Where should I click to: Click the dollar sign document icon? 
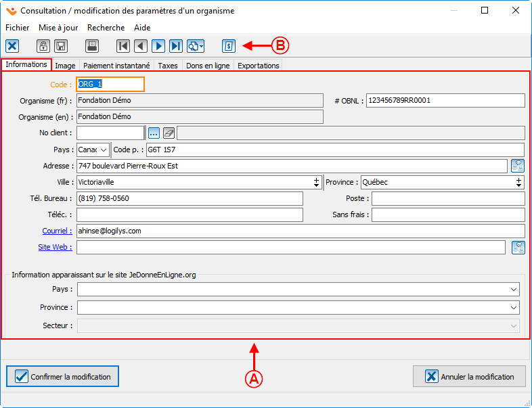coord(229,46)
